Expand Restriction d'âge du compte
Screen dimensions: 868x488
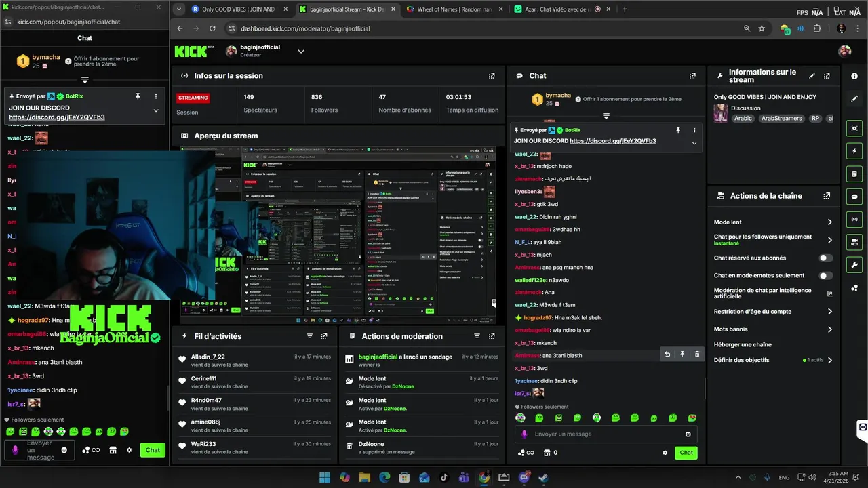coord(829,312)
